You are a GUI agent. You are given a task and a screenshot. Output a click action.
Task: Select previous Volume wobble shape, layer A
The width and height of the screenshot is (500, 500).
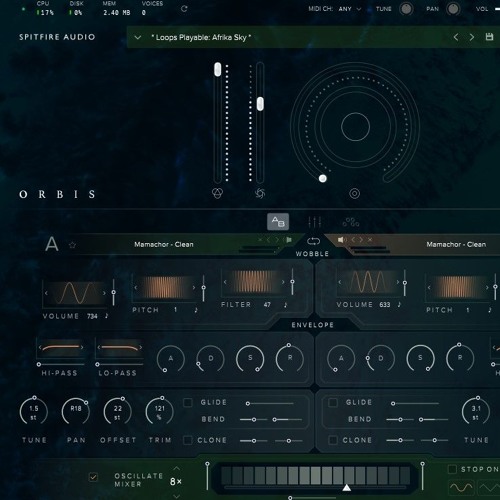46,293
